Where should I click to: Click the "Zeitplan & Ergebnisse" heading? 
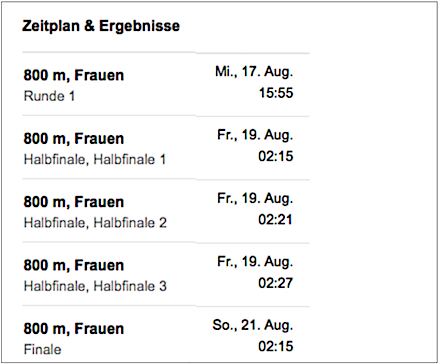(x=101, y=26)
